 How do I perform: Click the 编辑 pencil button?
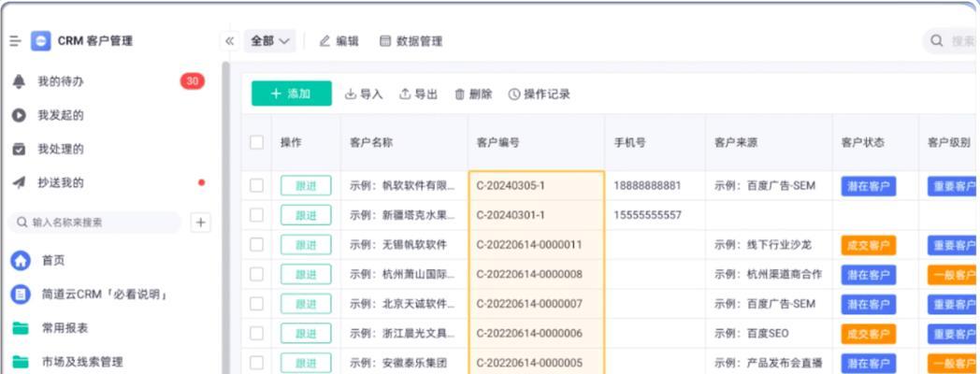coord(339,41)
